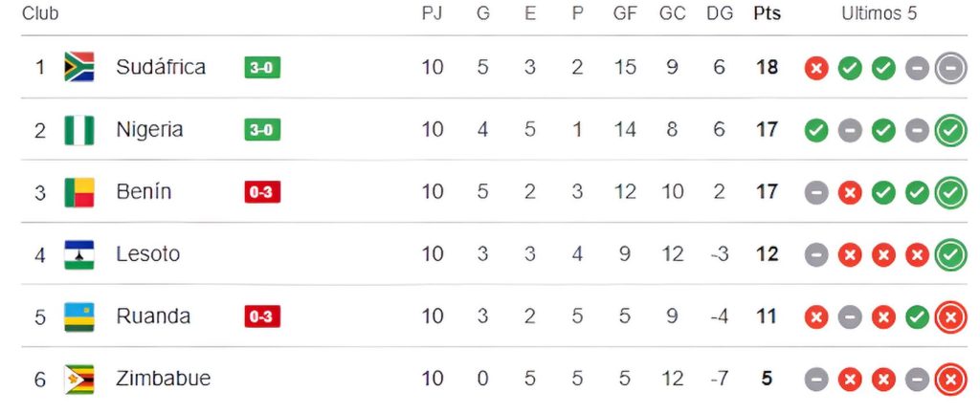The image size is (980, 413).
Task: Click Sudáfrica's red loss icon in Ultimos 5
Action: point(815,68)
